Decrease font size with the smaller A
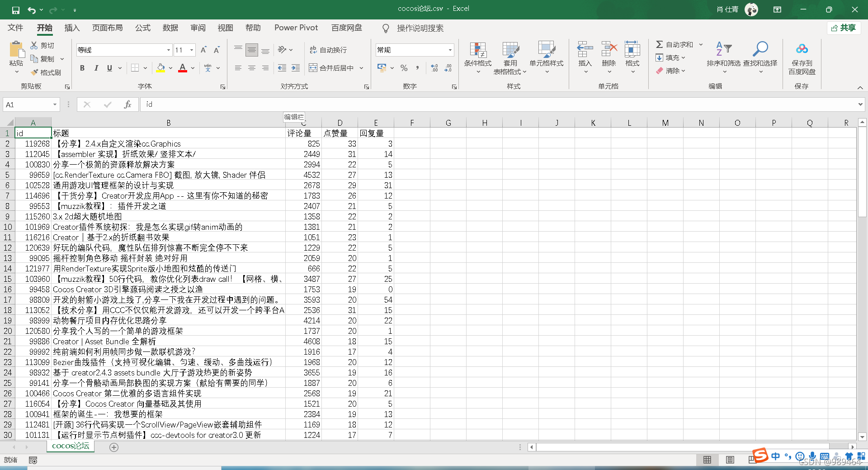The width and height of the screenshot is (868, 470). point(217,50)
